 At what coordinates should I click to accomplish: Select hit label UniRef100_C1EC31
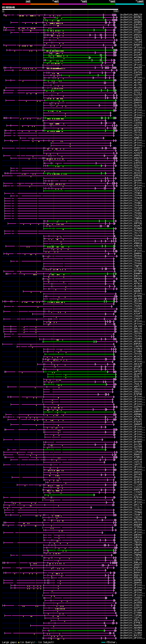131,221
